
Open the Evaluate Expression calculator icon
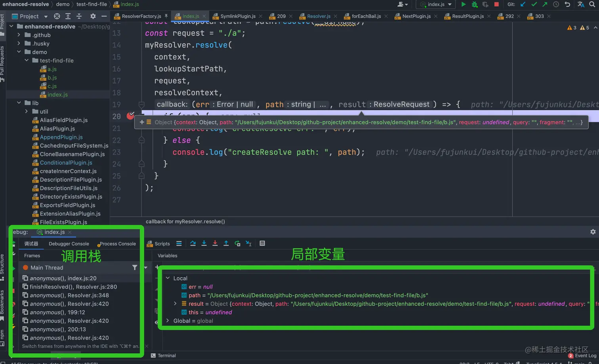click(x=262, y=244)
